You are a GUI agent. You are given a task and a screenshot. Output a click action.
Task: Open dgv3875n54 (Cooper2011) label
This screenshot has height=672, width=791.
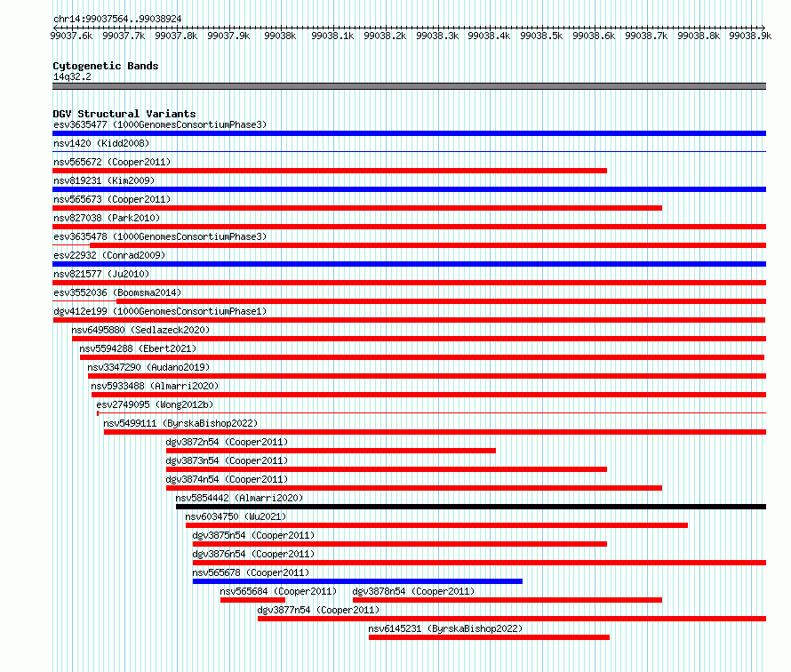pos(253,535)
